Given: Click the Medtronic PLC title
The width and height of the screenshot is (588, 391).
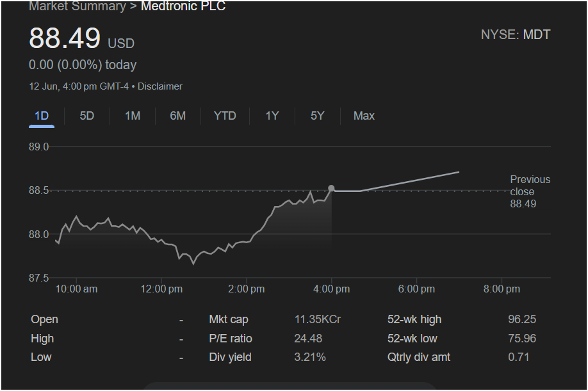Looking at the screenshot, I should click(183, 6).
